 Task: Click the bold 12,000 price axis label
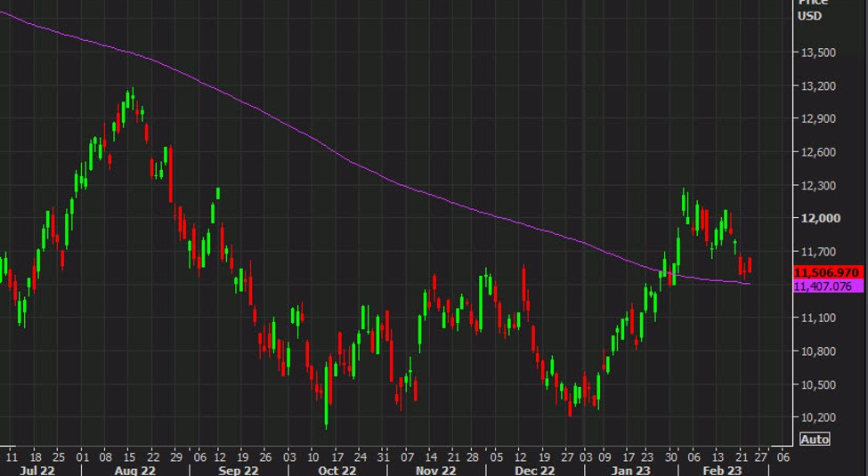(821, 218)
